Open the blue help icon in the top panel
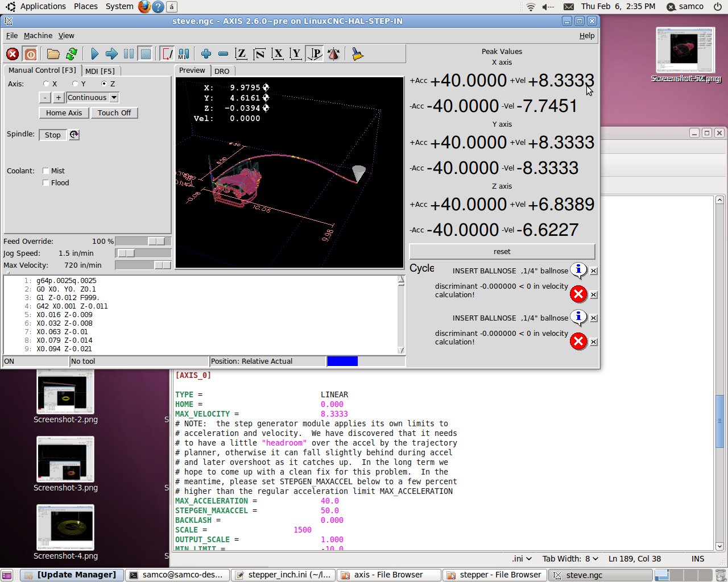 coord(158,7)
